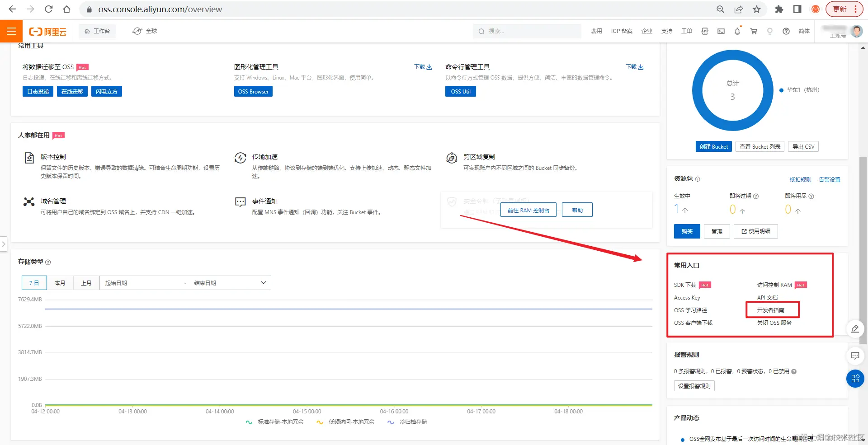Open the blue floating apps grid button

coord(855,379)
